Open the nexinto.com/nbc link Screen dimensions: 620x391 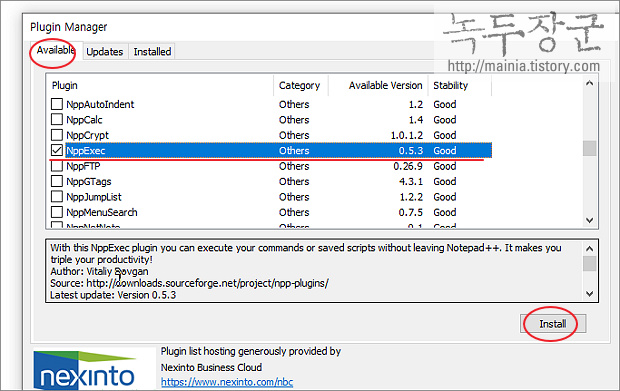point(227,382)
